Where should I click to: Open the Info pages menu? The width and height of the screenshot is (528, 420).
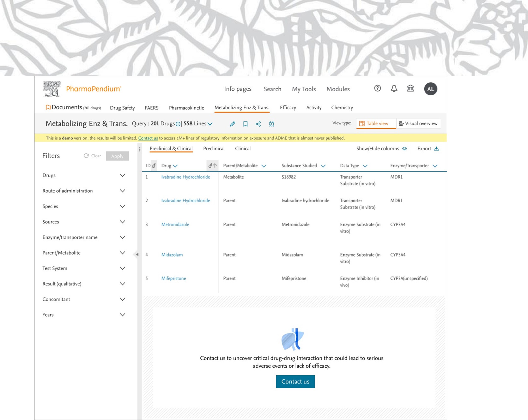point(238,89)
